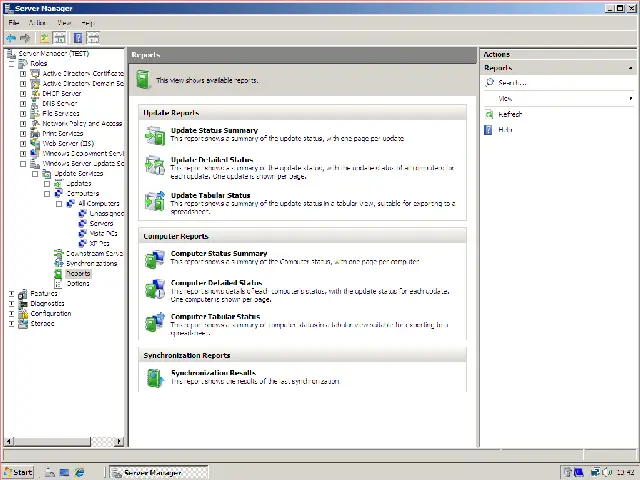Click the Back arrow in the toolbar
Viewport: 640px width, 480px height.
[11, 38]
